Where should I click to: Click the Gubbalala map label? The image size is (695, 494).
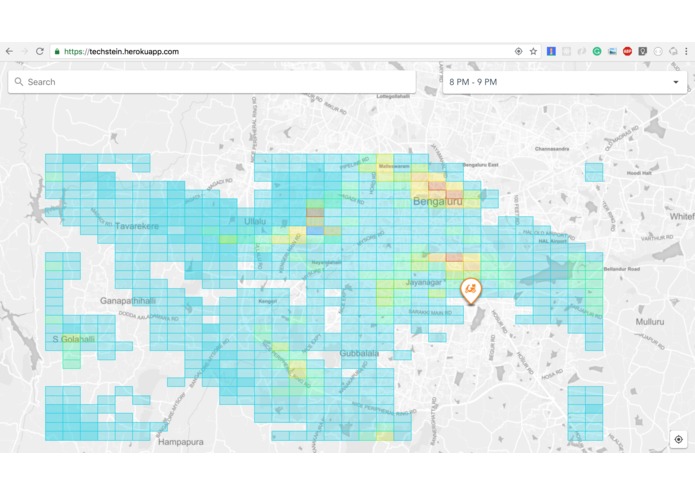pyautogui.click(x=359, y=353)
